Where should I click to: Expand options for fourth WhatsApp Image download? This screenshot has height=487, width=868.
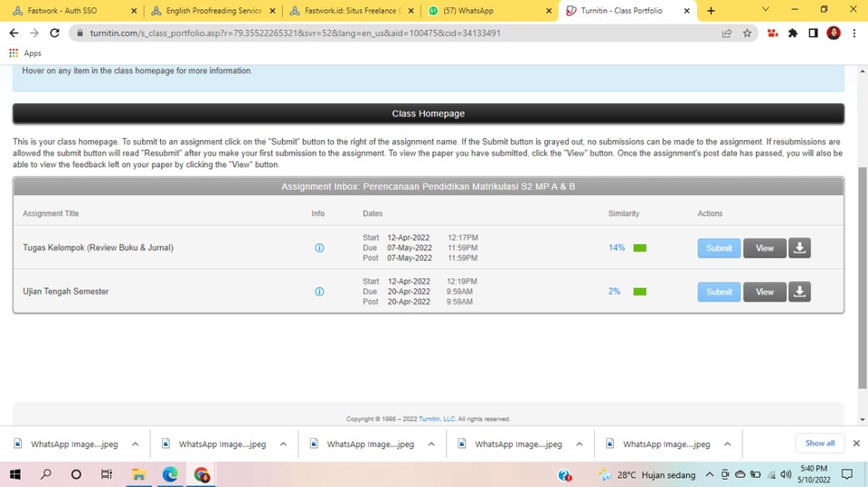coord(579,444)
